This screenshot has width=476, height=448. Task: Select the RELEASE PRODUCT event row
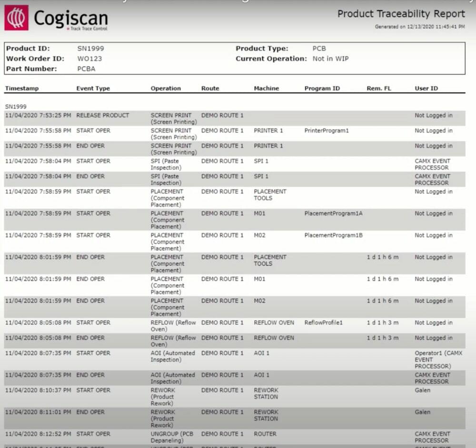[103, 115]
